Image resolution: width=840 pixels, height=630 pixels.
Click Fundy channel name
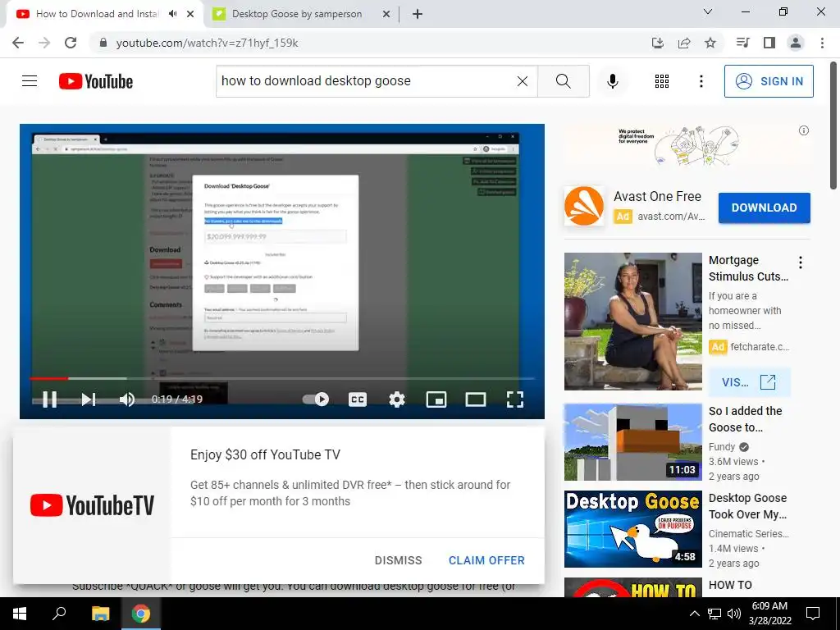point(722,447)
